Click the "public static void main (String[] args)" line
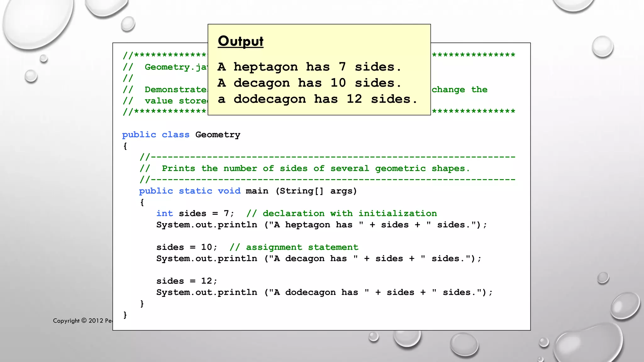The width and height of the screenshot is (644, 362). 248,191
